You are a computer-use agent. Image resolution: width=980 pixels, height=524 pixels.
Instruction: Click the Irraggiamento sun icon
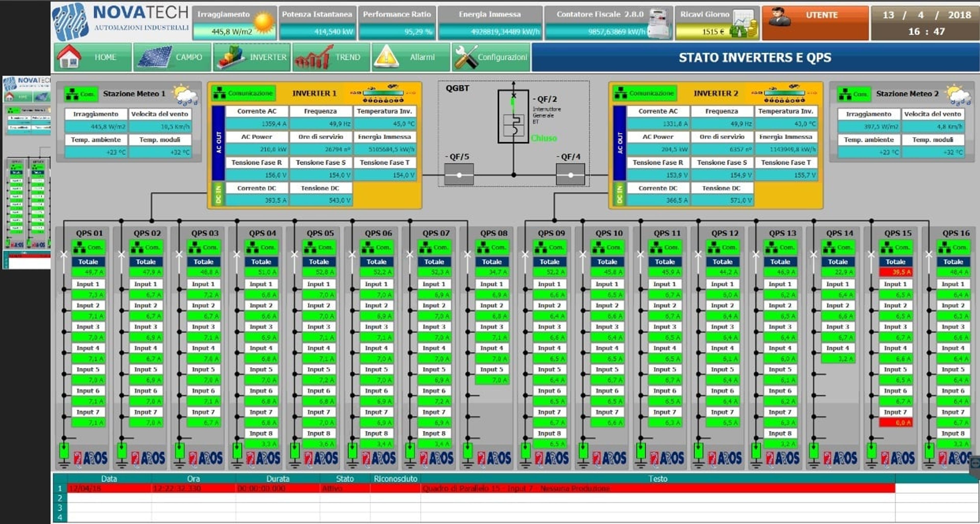coord(263,23)
